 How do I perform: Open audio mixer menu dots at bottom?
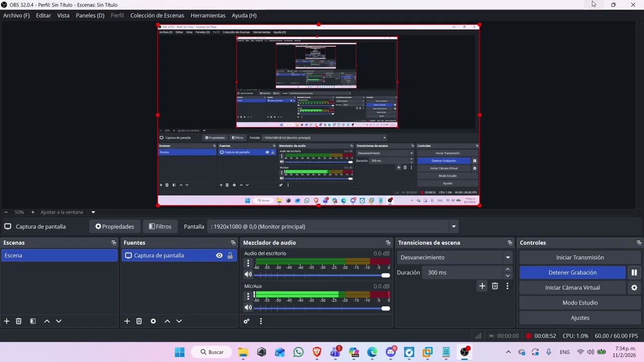click(261, 321)
